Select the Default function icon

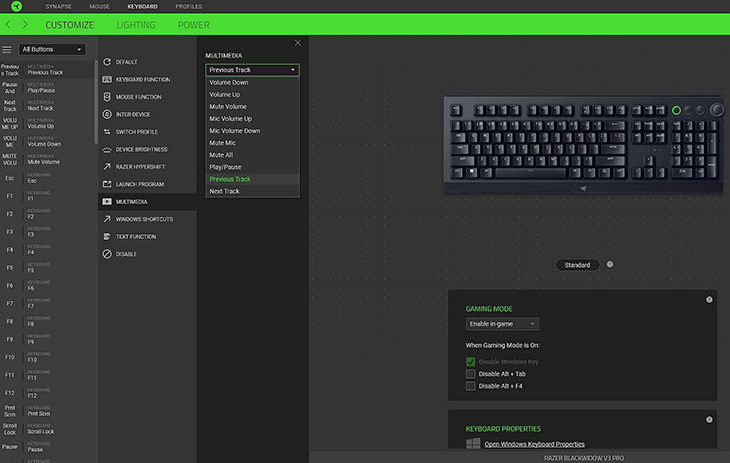pos(107,62)
